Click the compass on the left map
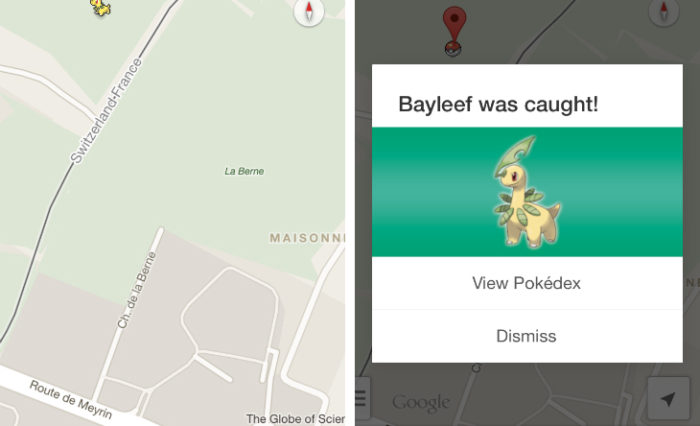 [x=309, y=12]
